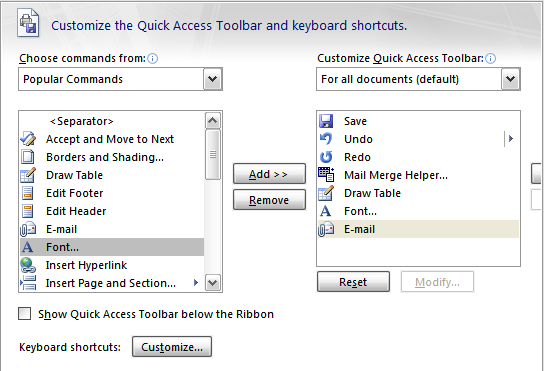This screenshot has width=544, height=371.
Task: Click the Draw Table icon in Popular Commands list
Action: point(28,175)
